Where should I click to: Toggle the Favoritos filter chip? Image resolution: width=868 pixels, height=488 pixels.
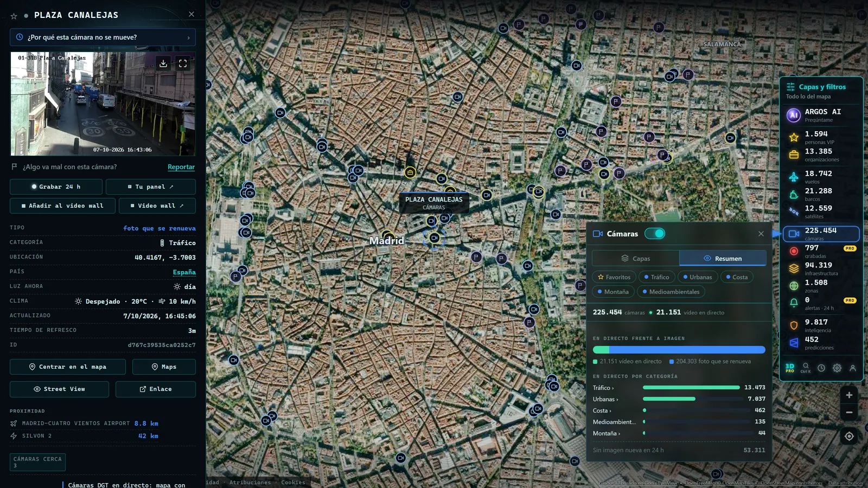(x=614, y=277)
